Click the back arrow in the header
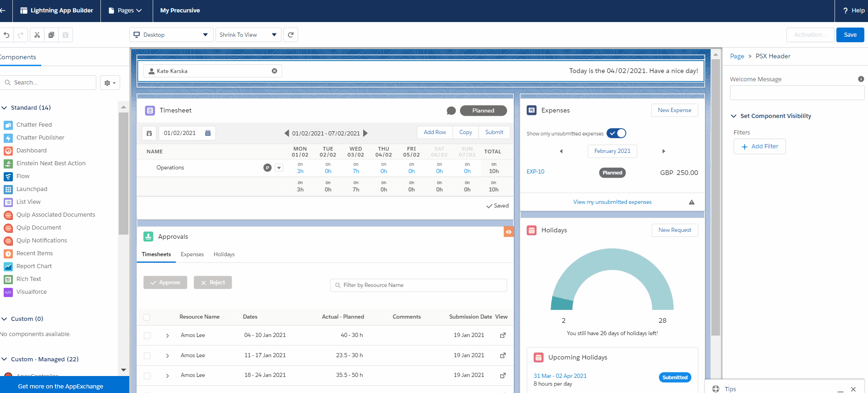The width and height of the screenshot is (868, 393). point(3,10)
